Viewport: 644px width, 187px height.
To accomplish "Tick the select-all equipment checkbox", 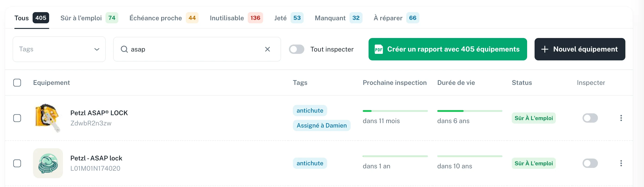I will click(x=17, y=83).
